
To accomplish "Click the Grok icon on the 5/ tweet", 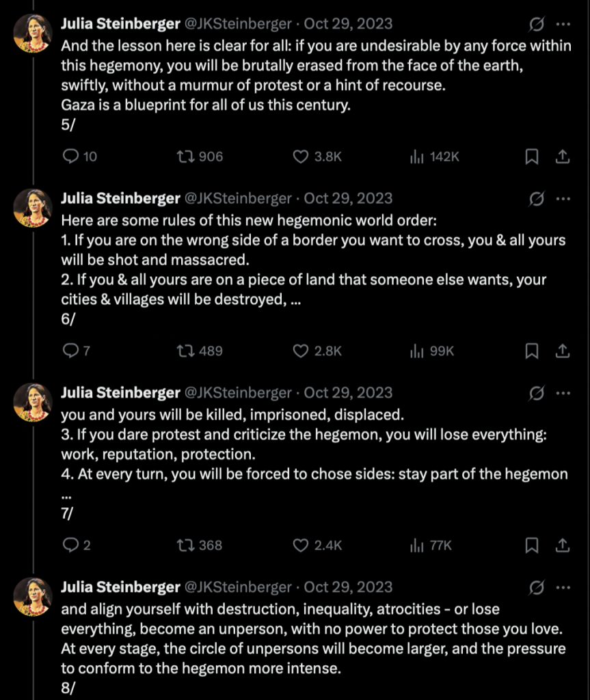I will (537, 25).
